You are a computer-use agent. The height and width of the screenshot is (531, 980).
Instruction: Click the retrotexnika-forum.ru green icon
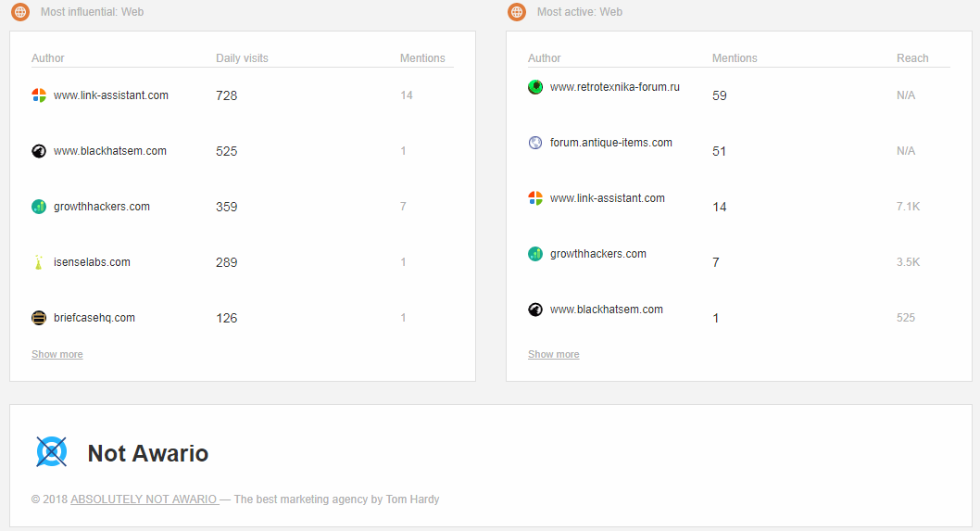(535, 87)
